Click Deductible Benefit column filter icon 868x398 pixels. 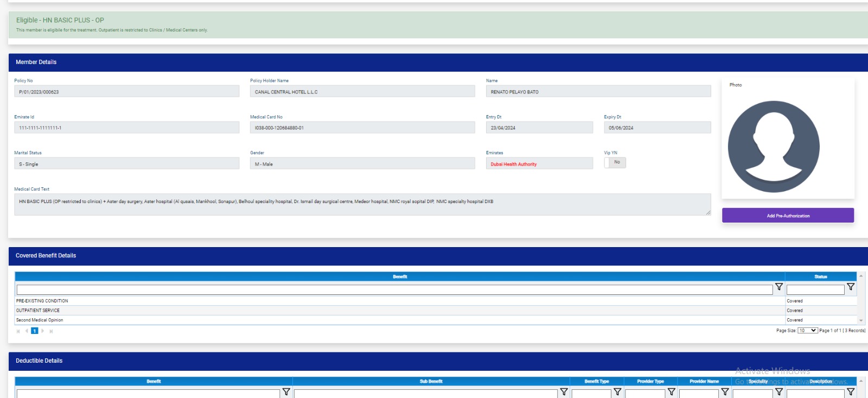coord(286,391)
